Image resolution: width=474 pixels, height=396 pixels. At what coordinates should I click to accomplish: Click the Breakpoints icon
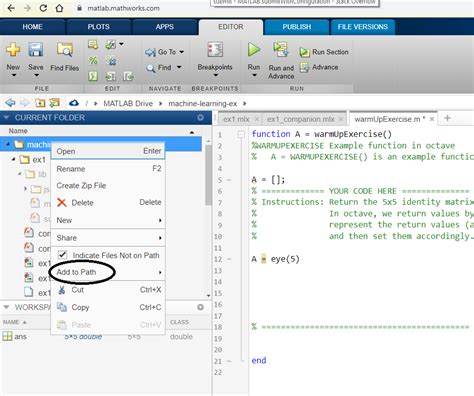215,49
